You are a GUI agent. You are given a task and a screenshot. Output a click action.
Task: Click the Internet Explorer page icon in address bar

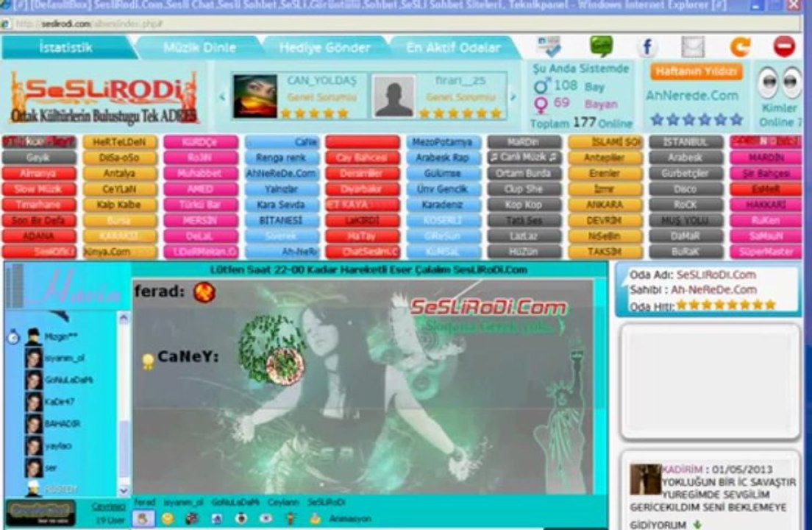point(5,24)
